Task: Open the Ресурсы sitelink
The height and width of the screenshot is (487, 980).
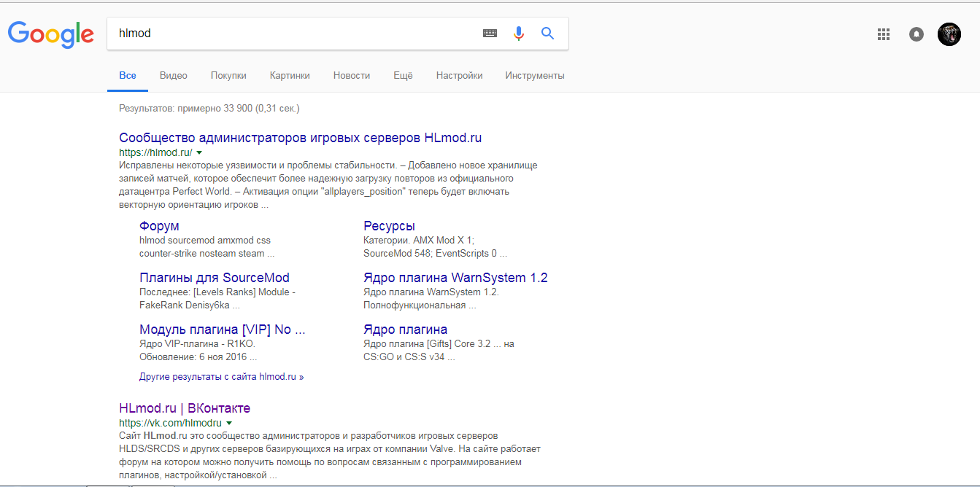Action: (x=390, y=226)
